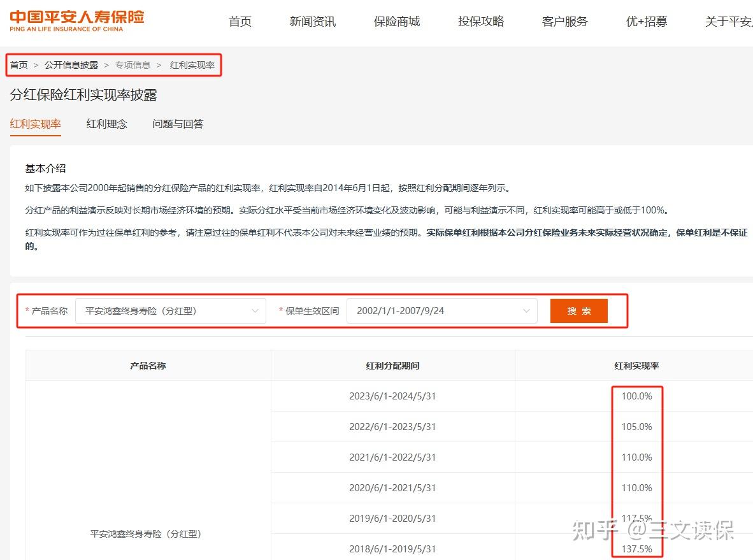Click the 红利实现率 breadcrumb item

click(x=192, y=65)
